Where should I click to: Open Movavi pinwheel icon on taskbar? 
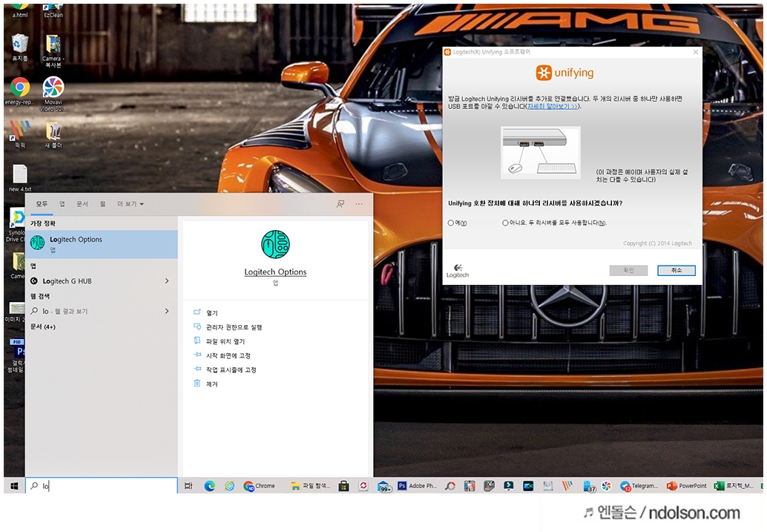coord(607,486)
